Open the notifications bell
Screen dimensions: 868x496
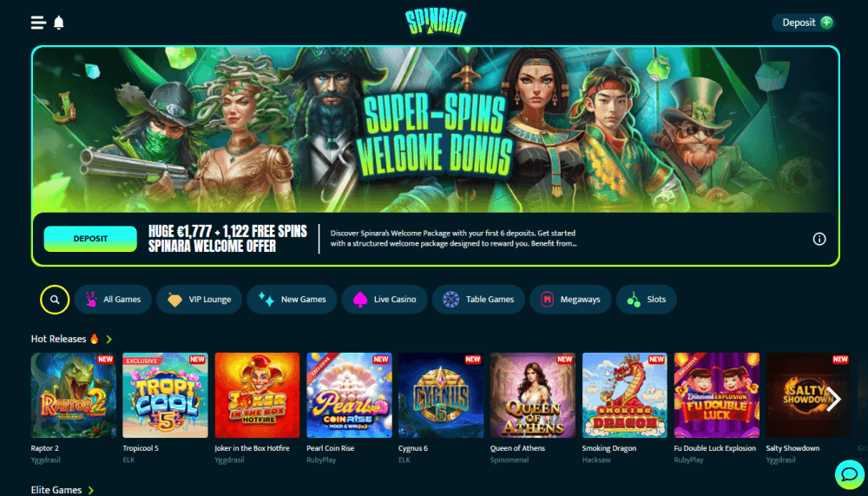pos(59,23)
